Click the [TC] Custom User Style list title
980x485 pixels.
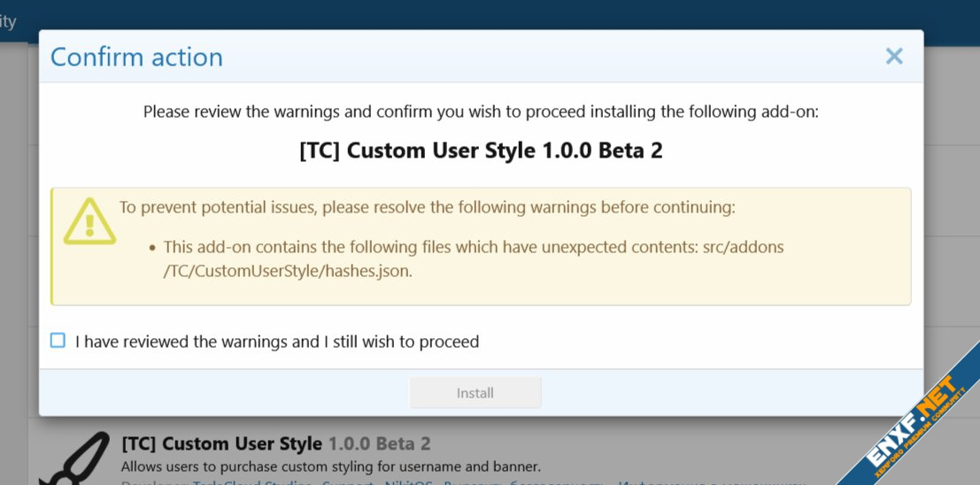[x=221, y=443]
